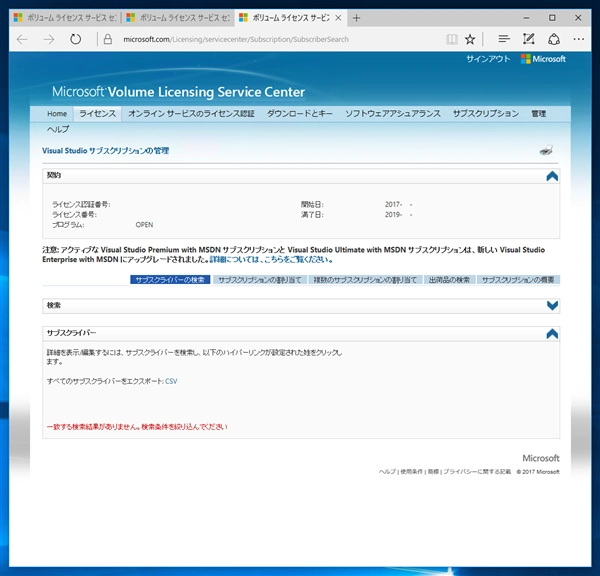
Task: Switch to the second browser tab
Action: coord(178,18)
